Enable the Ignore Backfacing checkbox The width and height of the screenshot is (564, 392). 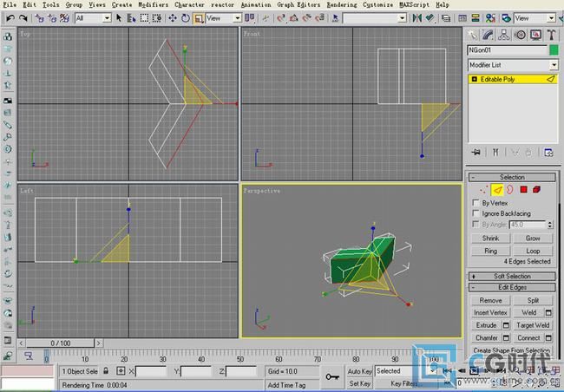[475, 213]
